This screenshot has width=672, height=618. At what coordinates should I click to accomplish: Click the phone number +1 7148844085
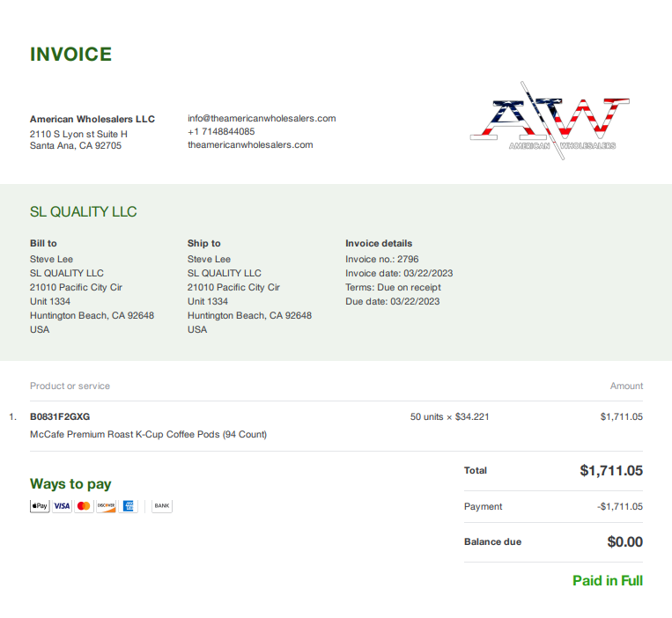(221, 131)
